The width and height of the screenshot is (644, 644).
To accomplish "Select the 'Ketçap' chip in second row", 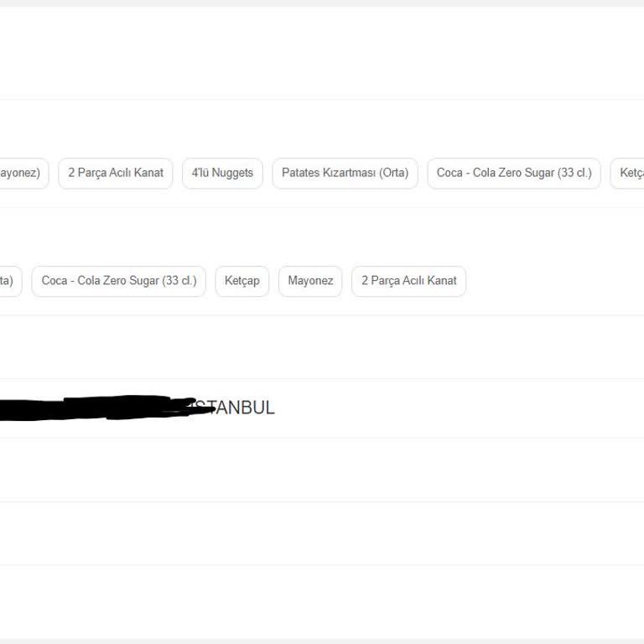I will click(241, 282).
